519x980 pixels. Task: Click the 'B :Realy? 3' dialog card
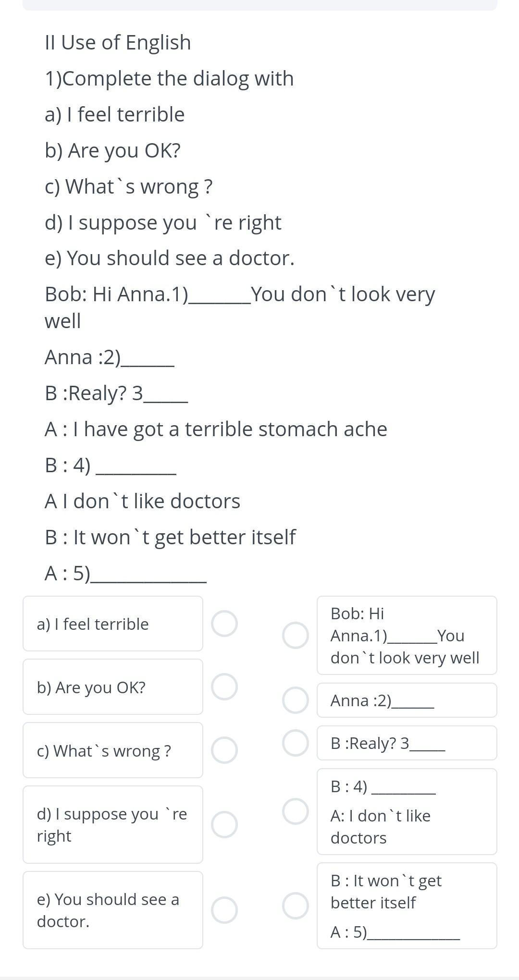click(407, 743)
